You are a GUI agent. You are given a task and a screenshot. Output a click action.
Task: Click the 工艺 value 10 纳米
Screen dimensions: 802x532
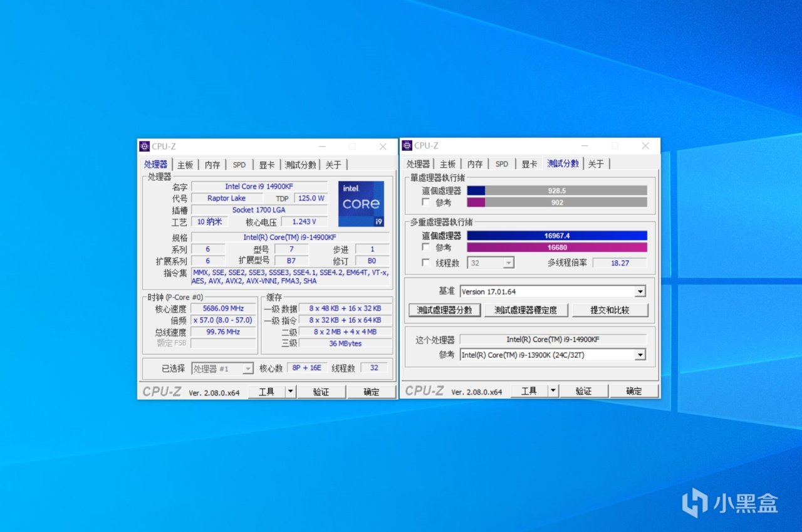(210, 222)
